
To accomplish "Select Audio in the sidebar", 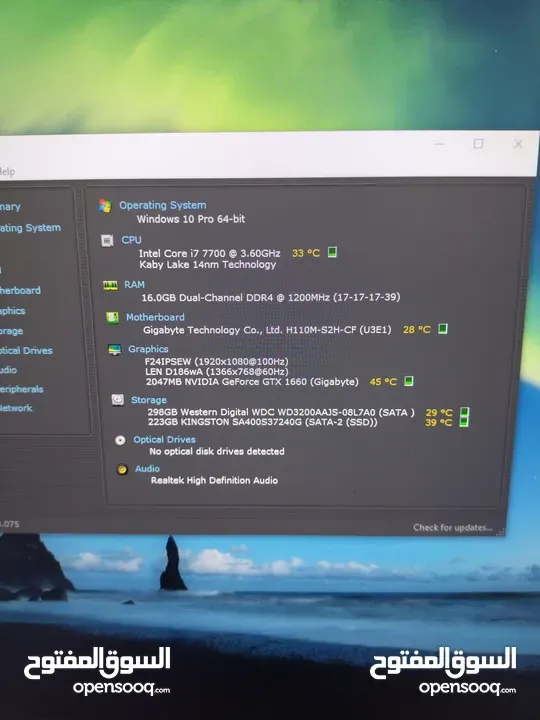I will 8,370.
